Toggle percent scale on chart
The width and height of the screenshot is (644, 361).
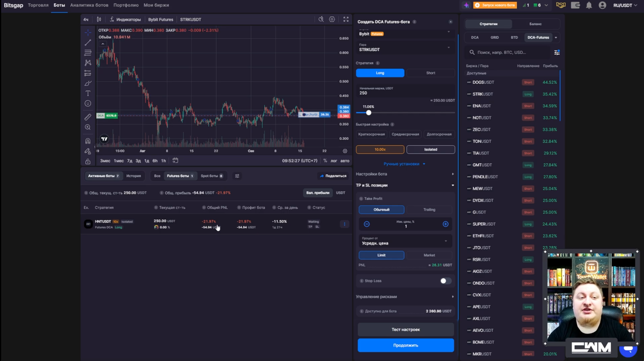[325, 161]
